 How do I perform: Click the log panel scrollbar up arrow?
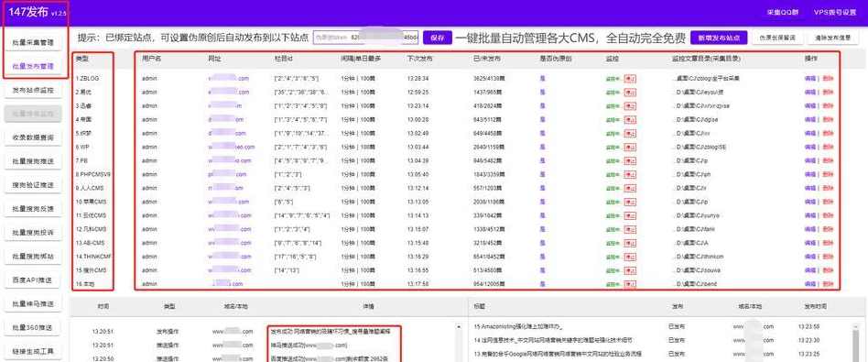(459, 327)
